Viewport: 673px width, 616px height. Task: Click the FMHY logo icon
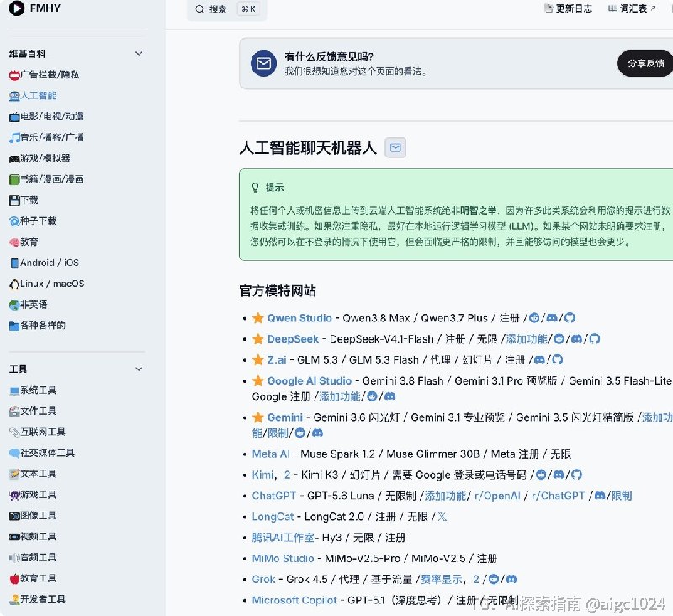point(17,8)
